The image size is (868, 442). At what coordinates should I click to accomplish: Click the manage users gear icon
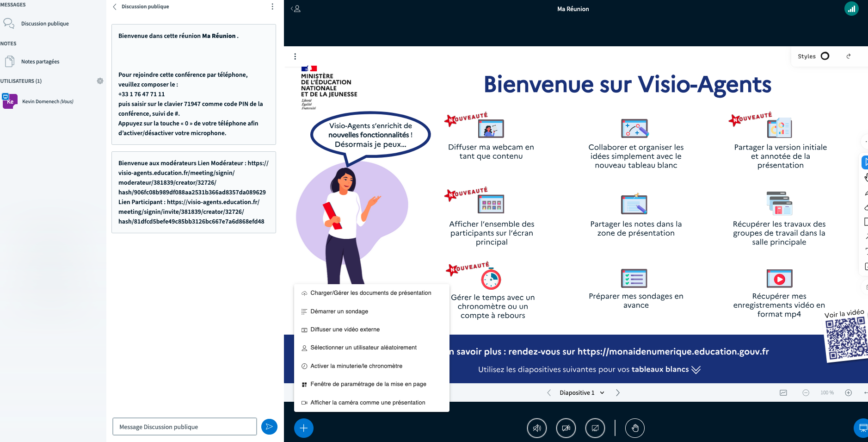(x=100, y=81)
